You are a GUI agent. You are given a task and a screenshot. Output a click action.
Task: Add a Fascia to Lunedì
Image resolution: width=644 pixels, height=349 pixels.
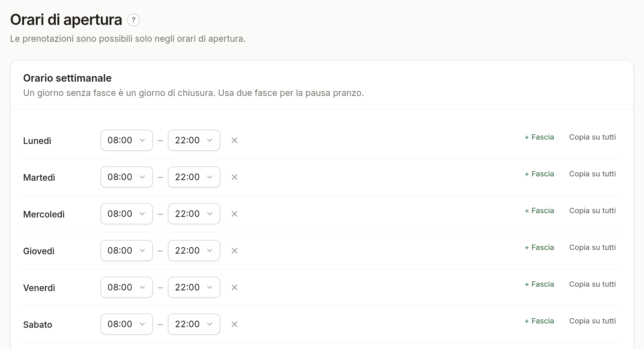click(x=539, y=137)
